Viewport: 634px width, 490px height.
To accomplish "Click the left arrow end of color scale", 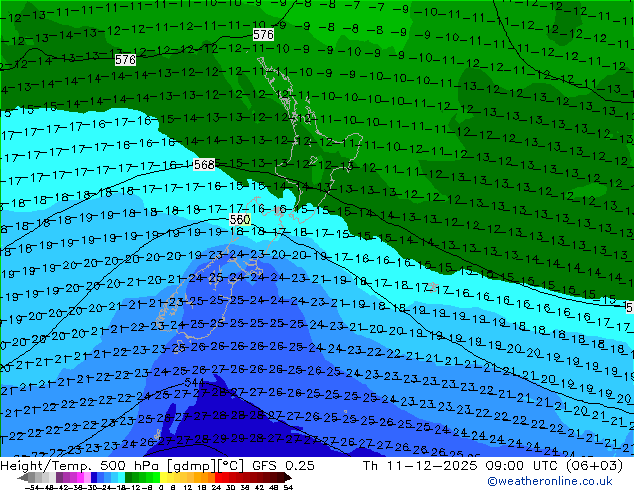I will coord(23,477).
